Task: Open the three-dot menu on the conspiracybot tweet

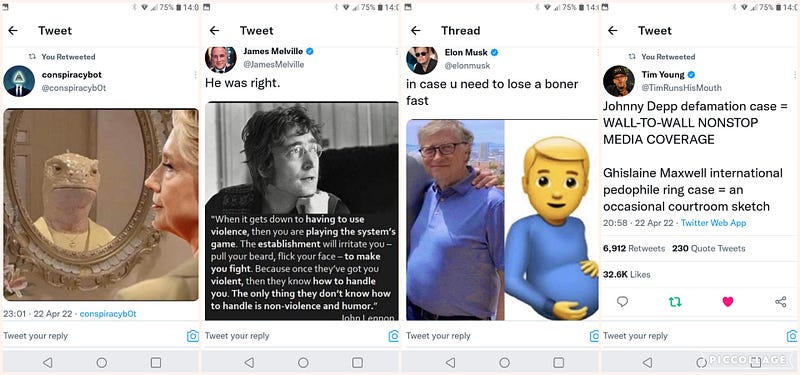Action: pyautogui.click(x=195, y=75)
